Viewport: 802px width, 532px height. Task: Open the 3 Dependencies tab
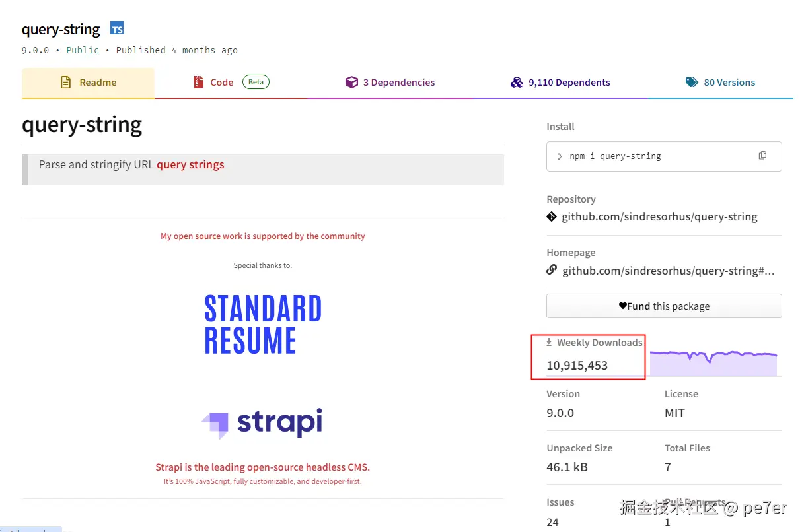(390, 83)
